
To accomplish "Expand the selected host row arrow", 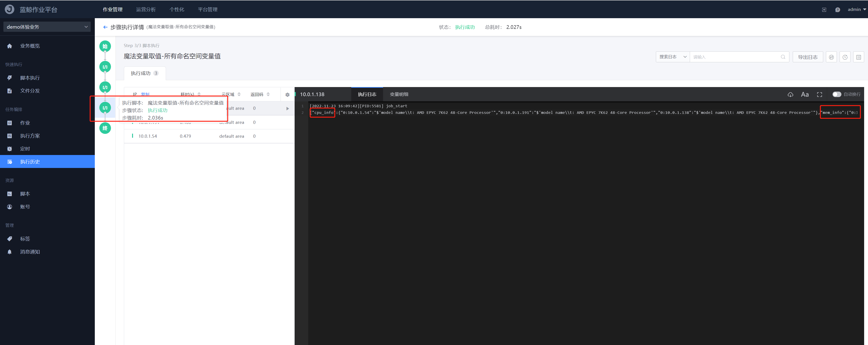I will click(287, 108).
